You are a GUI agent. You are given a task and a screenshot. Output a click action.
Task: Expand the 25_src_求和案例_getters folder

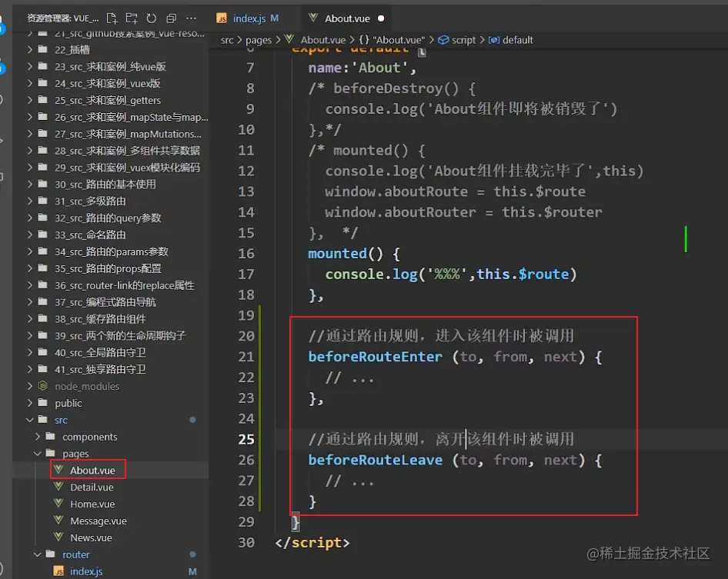(x=30, y=100)
